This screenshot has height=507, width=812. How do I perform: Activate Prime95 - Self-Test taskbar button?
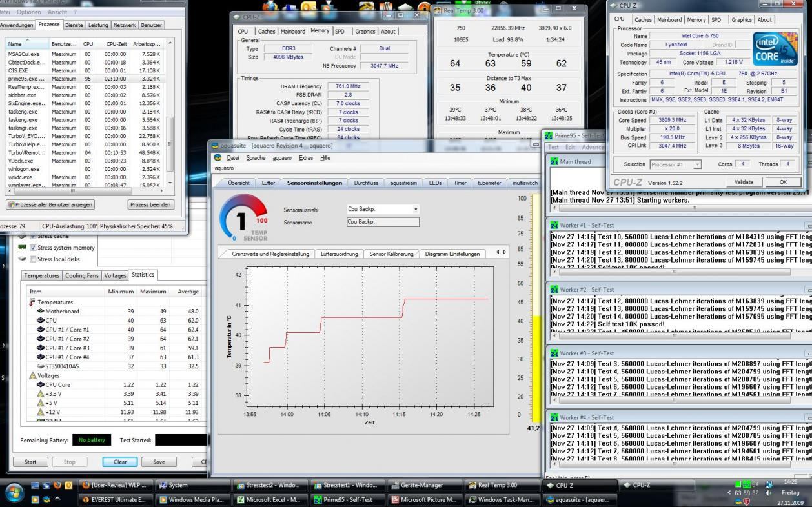coord(347,499)
